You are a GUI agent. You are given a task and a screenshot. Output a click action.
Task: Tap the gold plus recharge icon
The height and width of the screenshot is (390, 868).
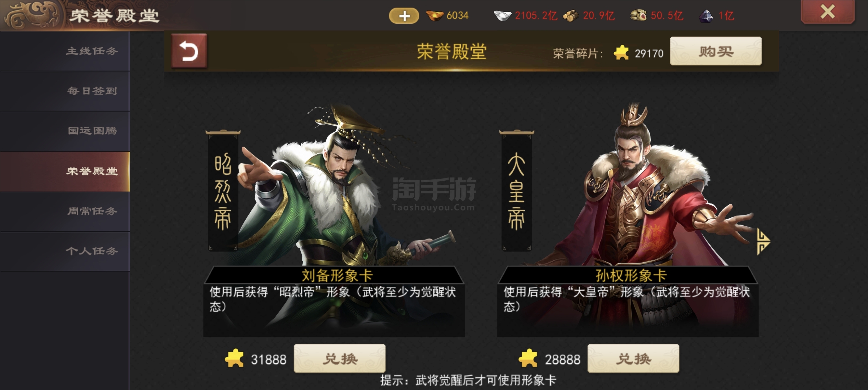pyautogui.click(x=404, y=16)
